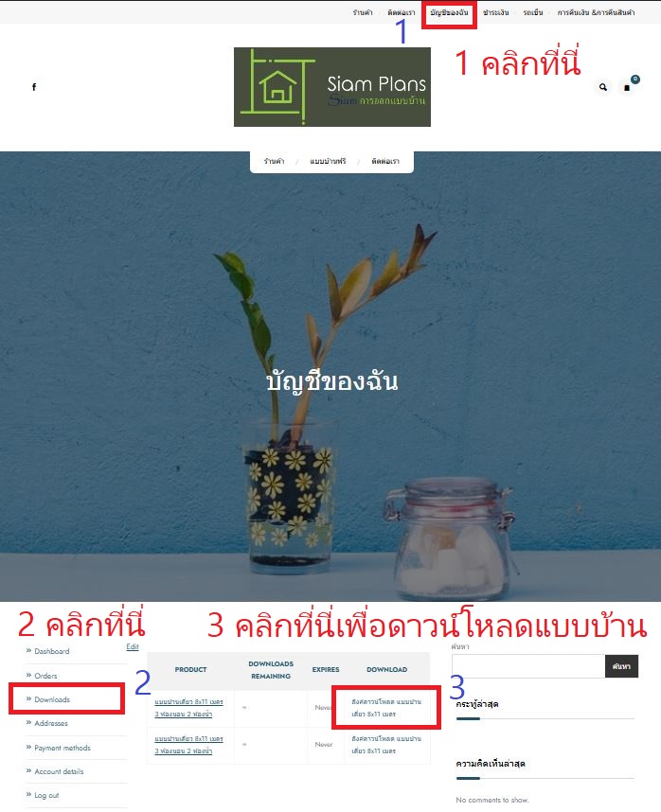Select ติดต่อเรา in the breadcrumb menu
Screen dimensions: 661x812
(385, 162)
